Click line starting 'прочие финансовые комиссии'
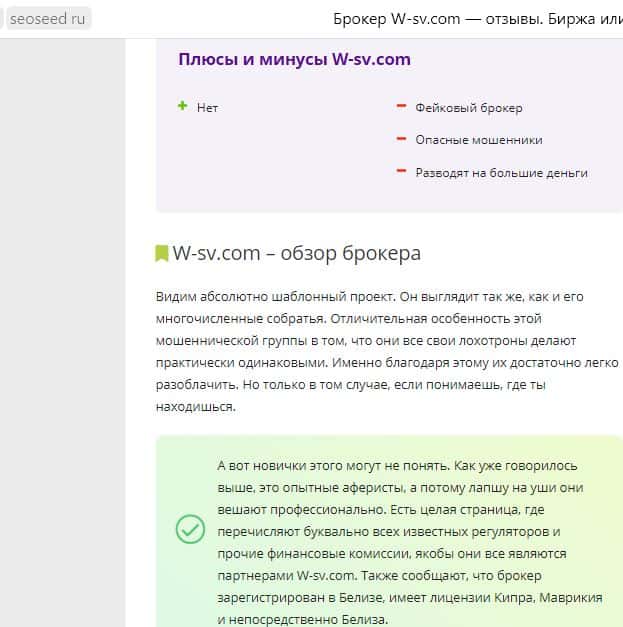This screenshot has width=623, height=627. pos(392,554)
